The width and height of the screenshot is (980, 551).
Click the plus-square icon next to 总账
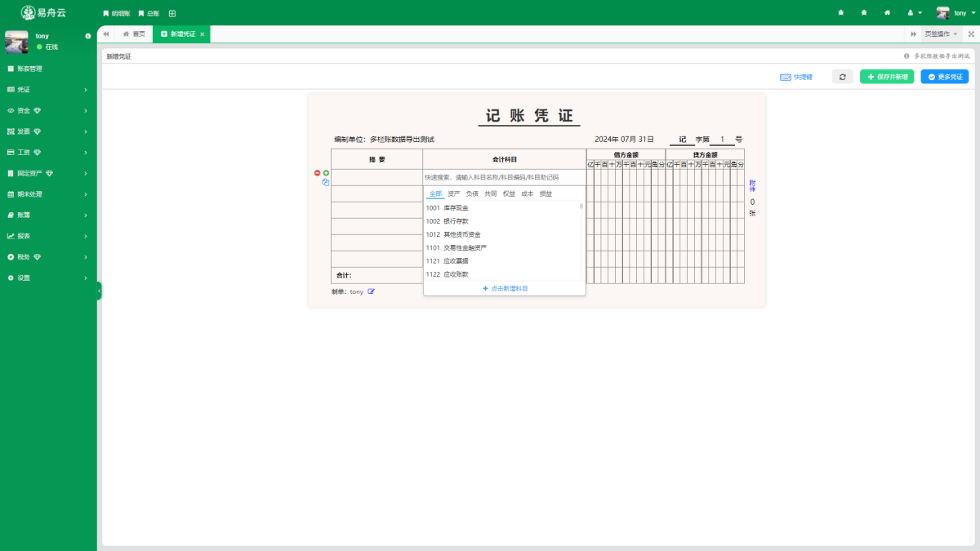(171, 13)
